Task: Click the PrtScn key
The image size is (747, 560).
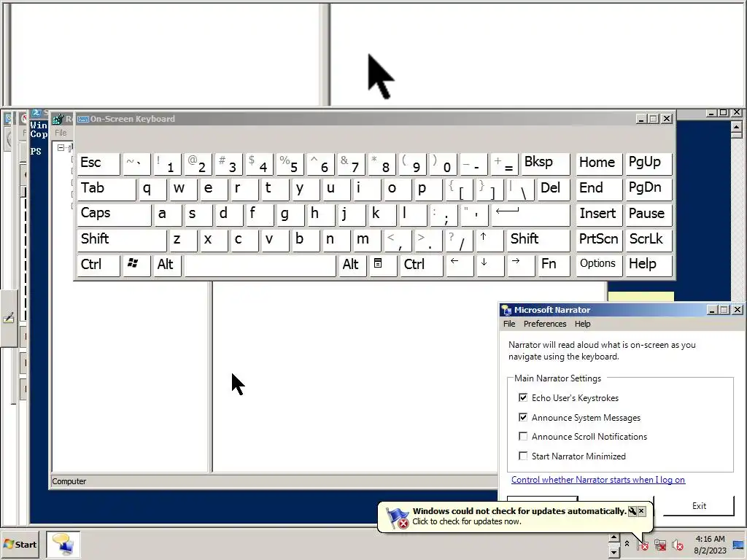Action: pyautogui.click(x=599, y=239)
